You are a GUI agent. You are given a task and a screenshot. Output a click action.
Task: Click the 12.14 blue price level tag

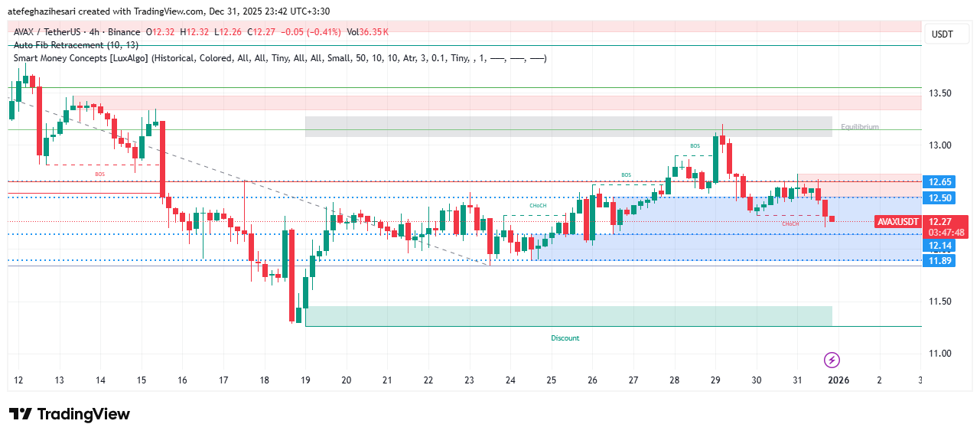pyautogui.click(x=939, y=246)
